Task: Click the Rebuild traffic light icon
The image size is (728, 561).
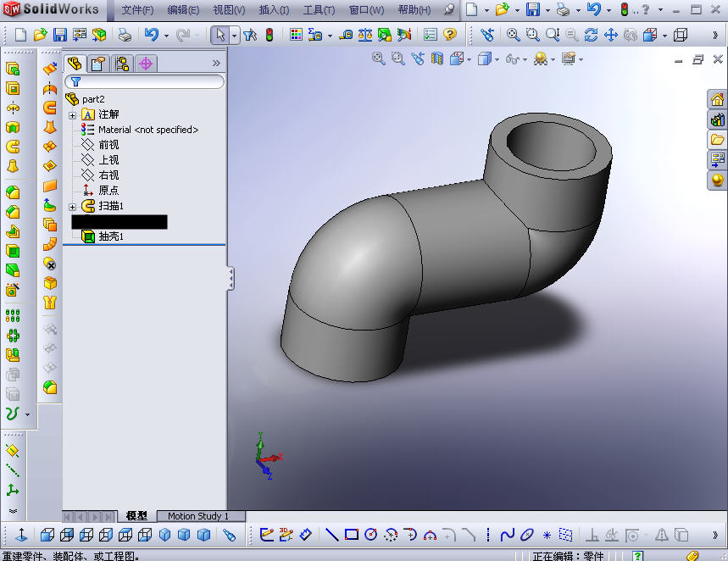Action: [270, 35]
